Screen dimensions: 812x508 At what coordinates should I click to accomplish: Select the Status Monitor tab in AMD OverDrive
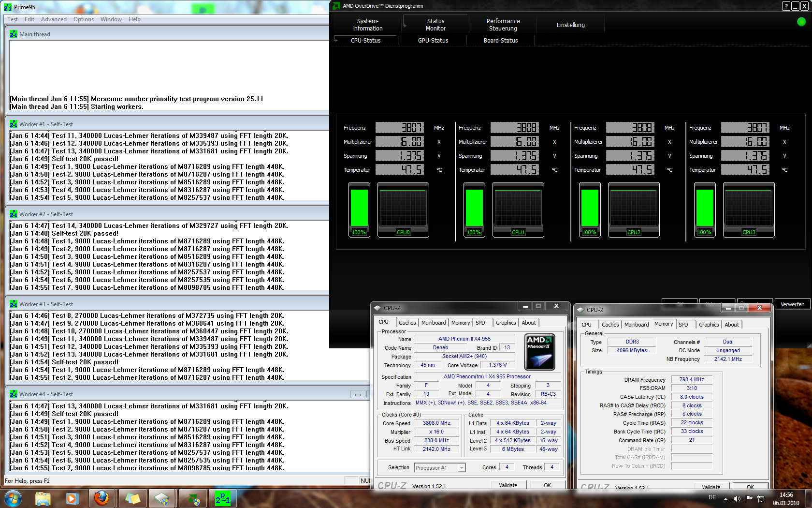(435, 25)
